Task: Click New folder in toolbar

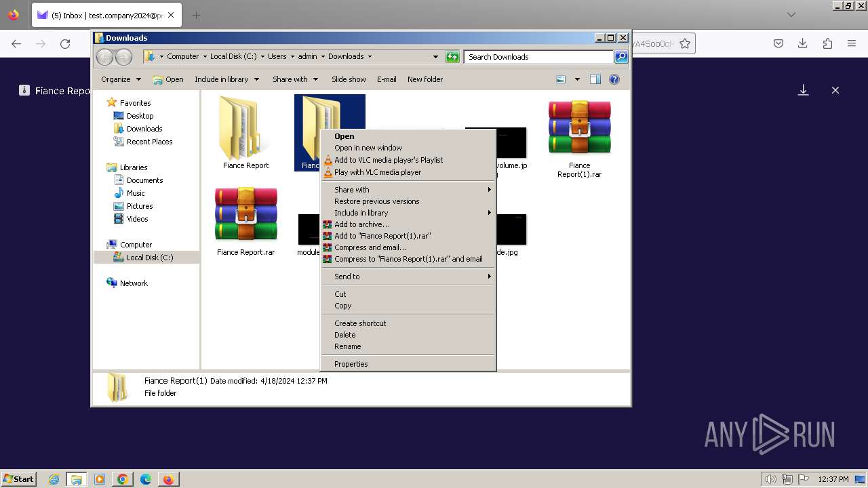Action: pos(425,79)
